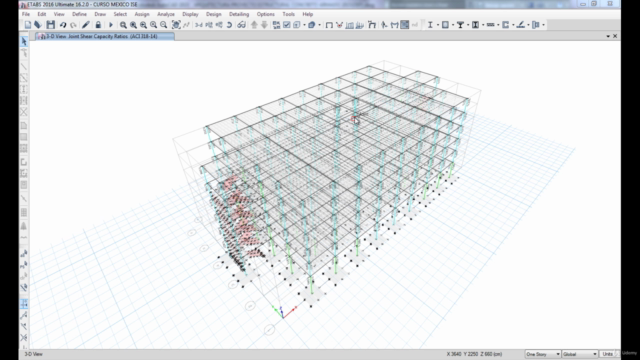Click the highlighted red joint on roof
Viewport: 640px width, 360px height.
tap(354, 119)
